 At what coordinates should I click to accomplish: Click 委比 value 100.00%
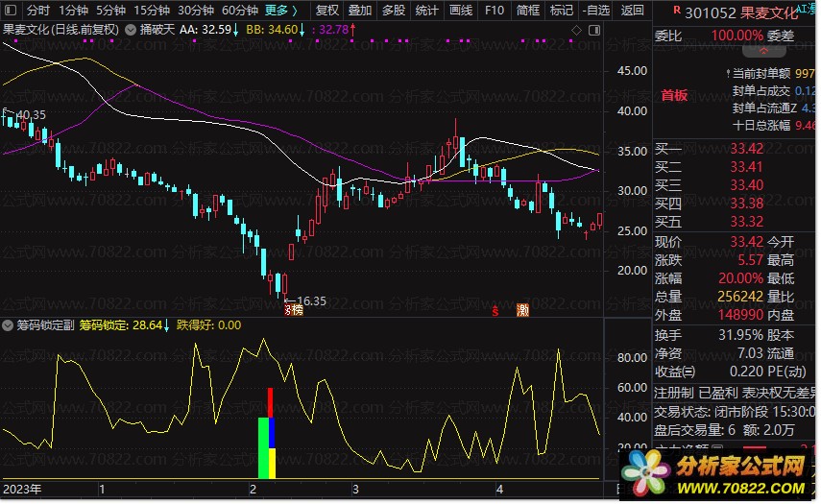point(736,36)
